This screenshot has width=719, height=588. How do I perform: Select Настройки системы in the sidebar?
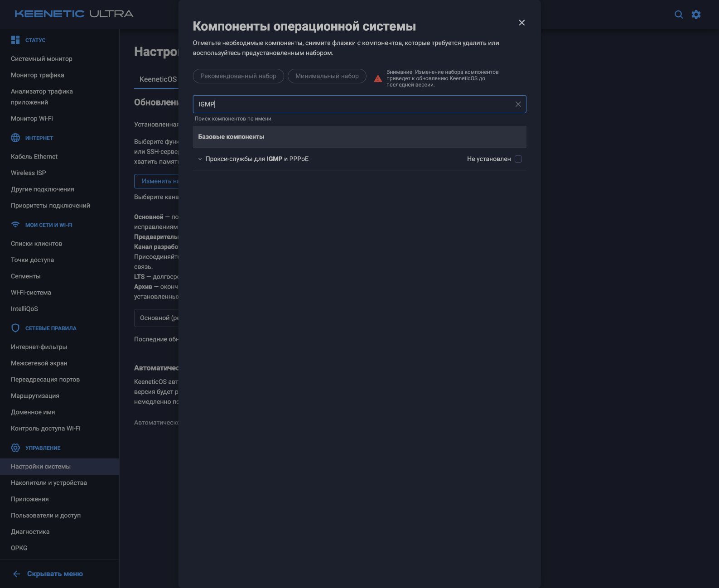59,467
